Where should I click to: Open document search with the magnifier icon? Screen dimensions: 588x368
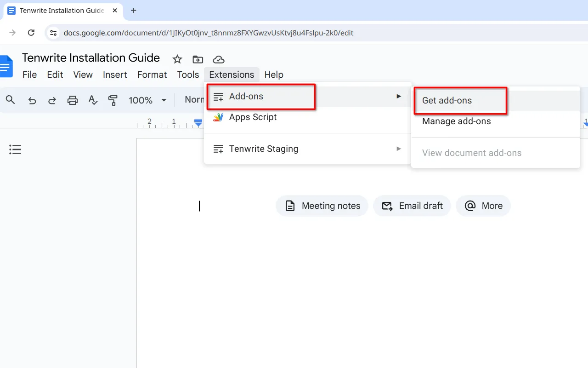click(x=10, y=100)
